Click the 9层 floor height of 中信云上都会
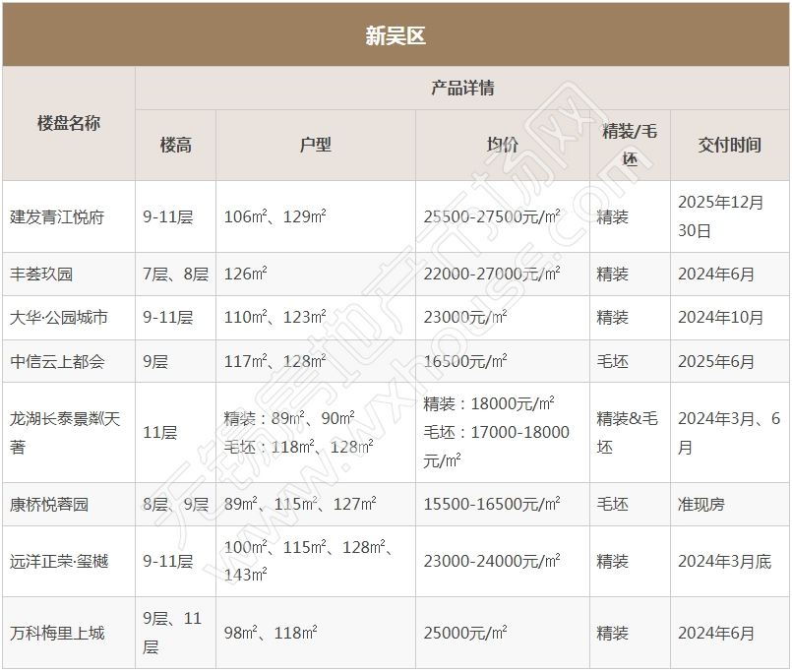Image resolution: width=792 pixels, height=672 pixels. coord(155,361)
